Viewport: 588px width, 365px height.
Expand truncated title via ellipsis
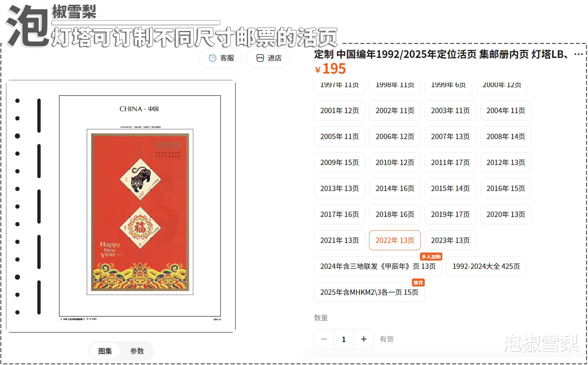pos(578,54)
